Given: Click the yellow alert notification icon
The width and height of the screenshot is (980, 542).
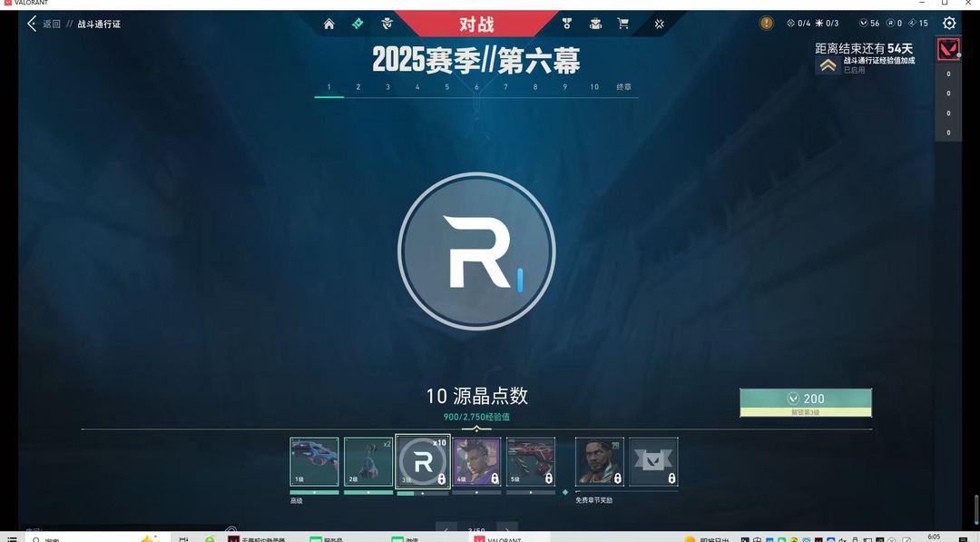Looking at the screenshot, I should pyautogui.click(x=767, y=24).
